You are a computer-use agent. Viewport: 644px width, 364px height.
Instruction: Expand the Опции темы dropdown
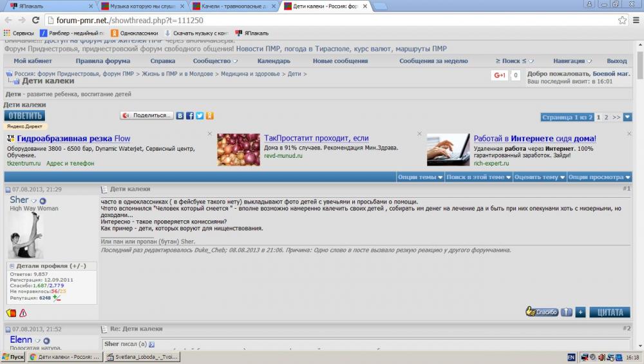point(420,177)
